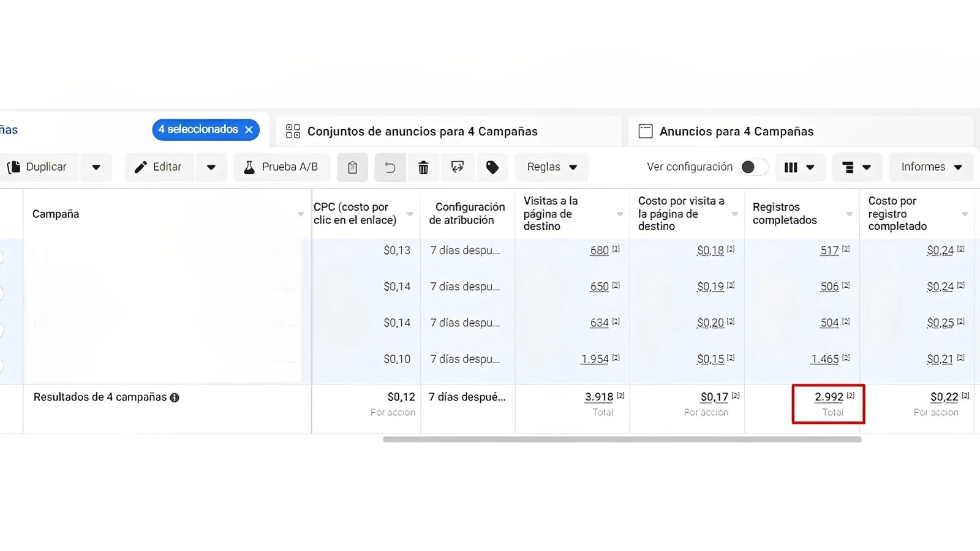This screenshot has width=980, height=551.
Task: Click the Resultados de 4 campañas label
Action: tap(100, 397)
